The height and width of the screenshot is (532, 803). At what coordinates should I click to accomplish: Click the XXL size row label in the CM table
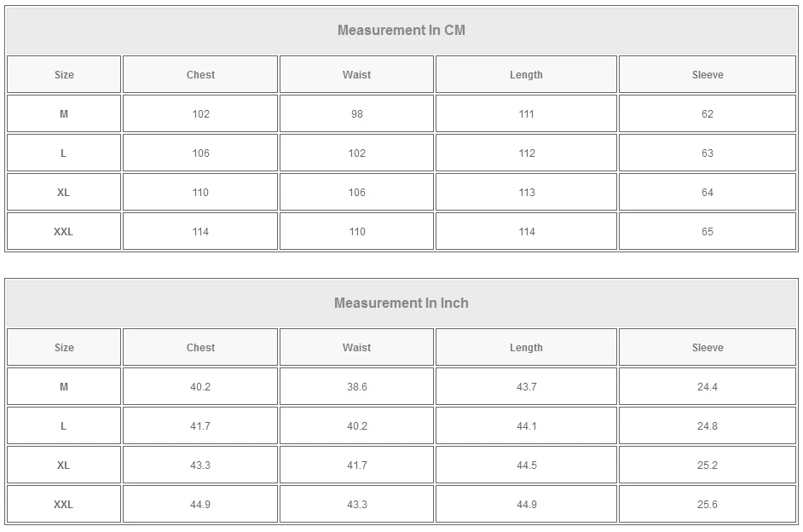(64, 232)
